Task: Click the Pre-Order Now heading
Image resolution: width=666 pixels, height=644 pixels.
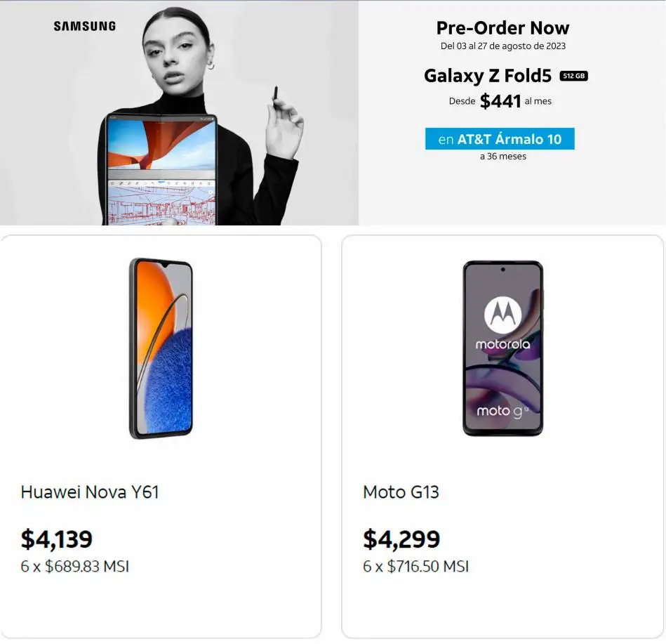Action: click(x=502, y=28)
